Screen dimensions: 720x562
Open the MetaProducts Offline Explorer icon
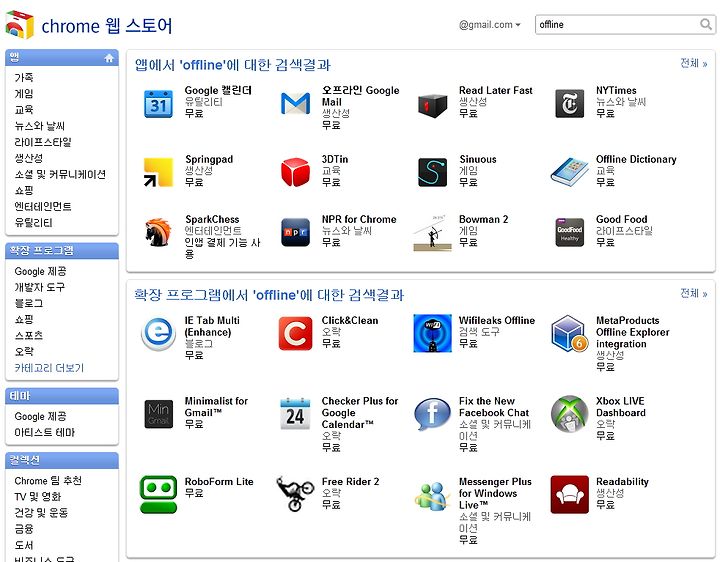pyautogui.click(x=569, y=333)
